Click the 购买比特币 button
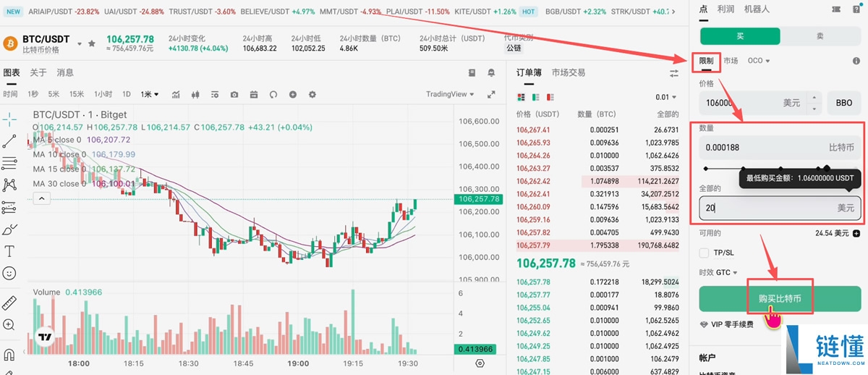Screen dimensions: 868x375 (x=780, y=298)
